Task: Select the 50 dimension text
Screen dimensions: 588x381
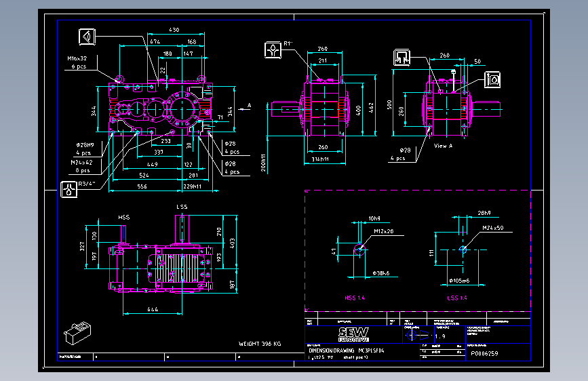Action: coord(477,61)
